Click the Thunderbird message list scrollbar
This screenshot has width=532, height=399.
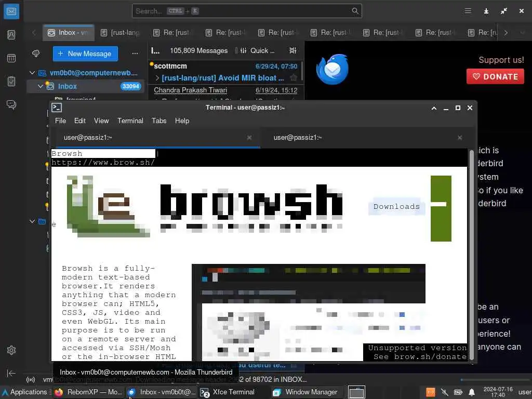tap(302, 71)
